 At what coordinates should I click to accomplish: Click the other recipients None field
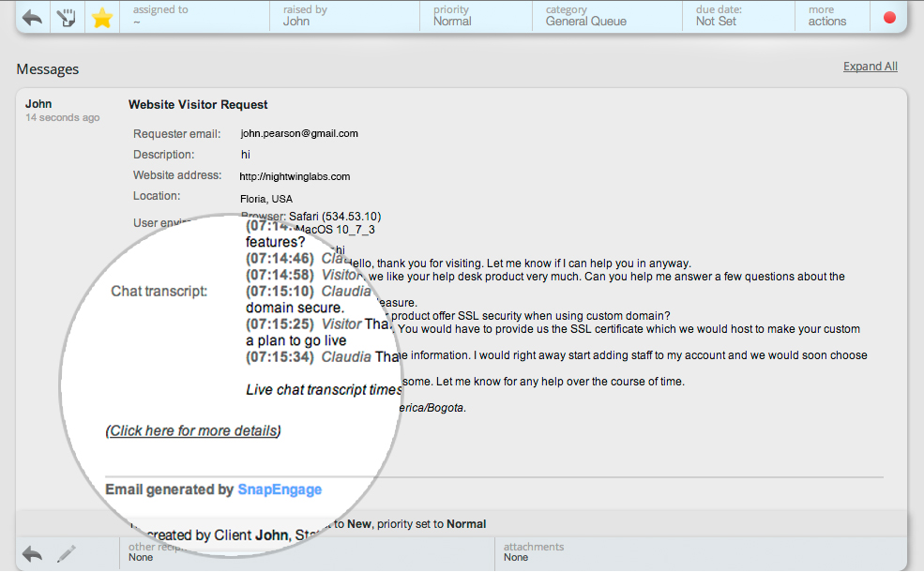pos(307,552)
